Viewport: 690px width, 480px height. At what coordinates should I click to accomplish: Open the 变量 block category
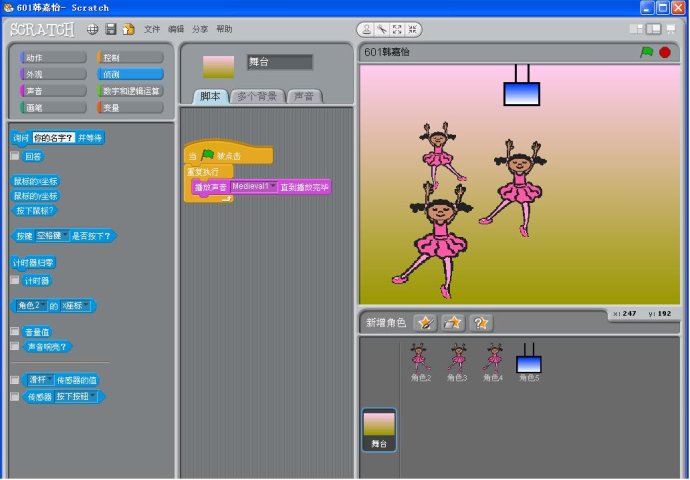130,107
